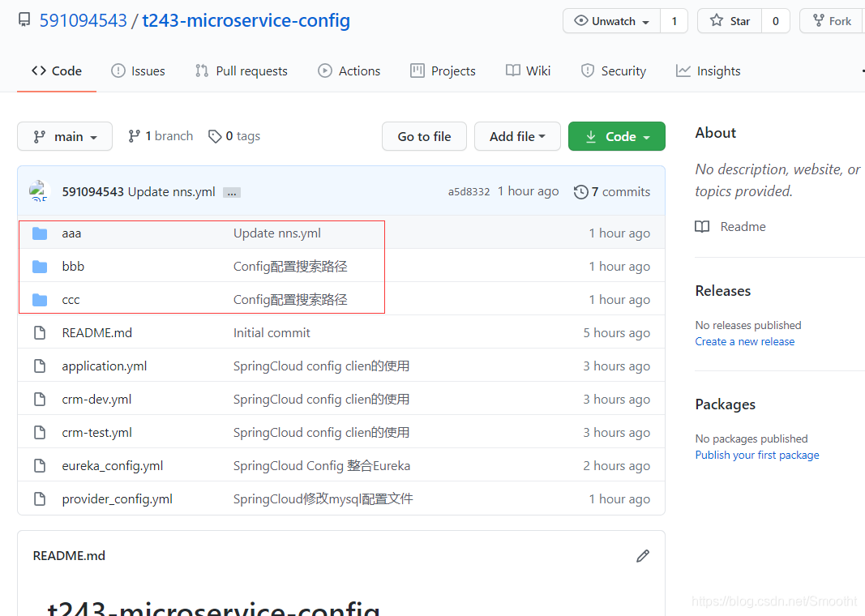This screenshot has width=865, height=616.
Task: Open commit hash a5d8332
Action: coord(469,192)
